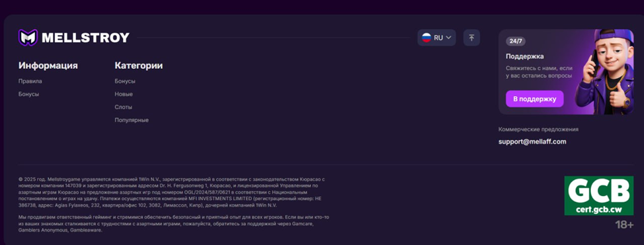Open Бонусы link under Категории
Screen dimensions: 644x245
pyautogui.click(x=125, y=81)
